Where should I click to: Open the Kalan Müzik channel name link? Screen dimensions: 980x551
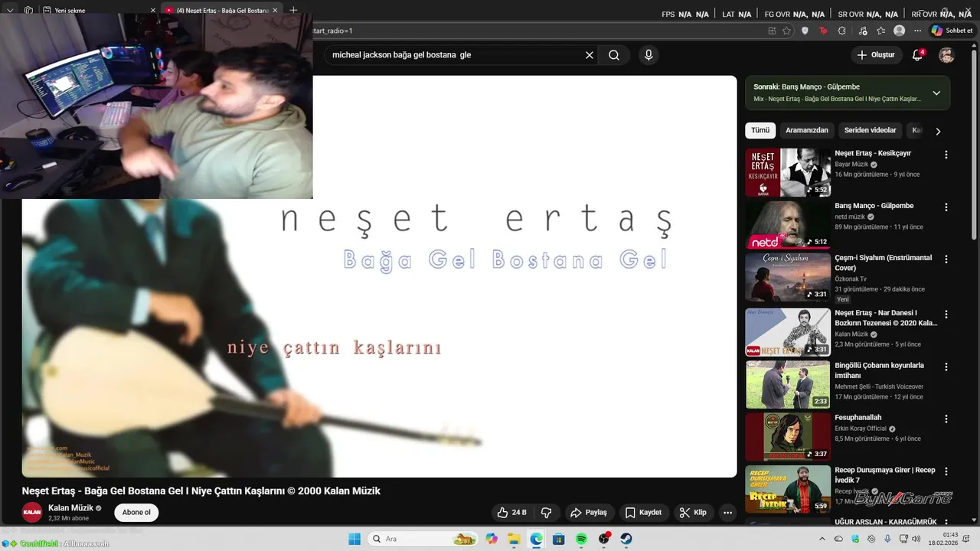pyautogui.click(x=70, y=508)
